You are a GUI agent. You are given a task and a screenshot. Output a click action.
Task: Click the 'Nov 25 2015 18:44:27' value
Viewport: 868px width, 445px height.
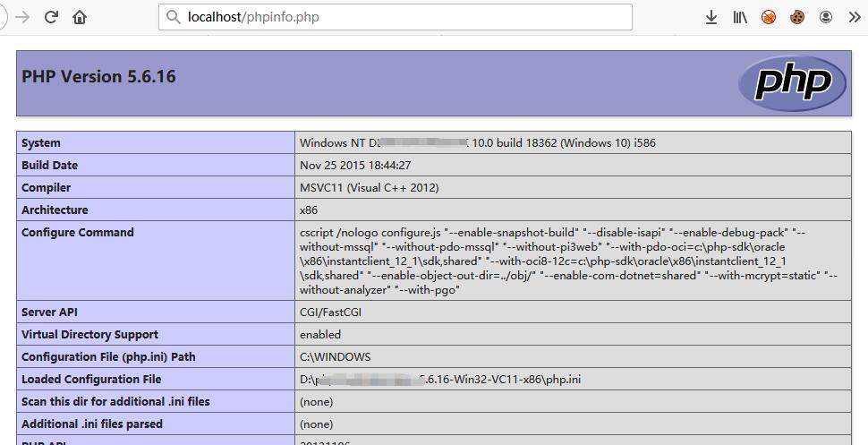pos(355,165)
